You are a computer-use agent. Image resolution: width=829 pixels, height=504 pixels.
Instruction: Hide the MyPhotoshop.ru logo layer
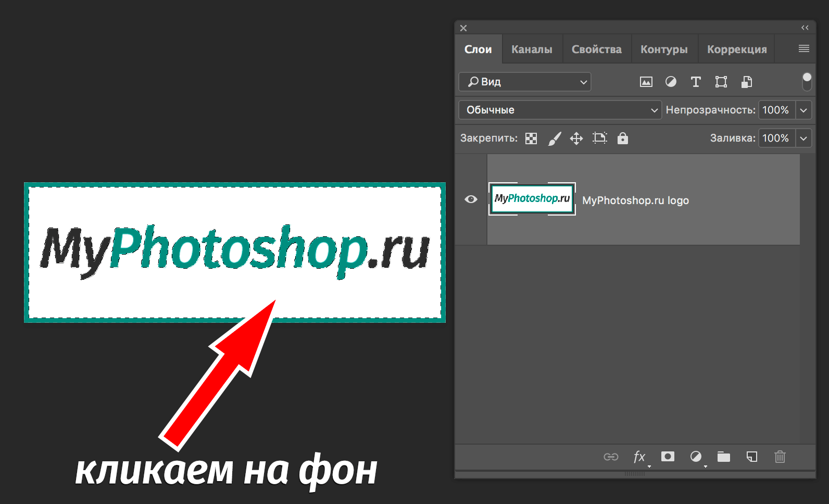click(x=471, y=199)
